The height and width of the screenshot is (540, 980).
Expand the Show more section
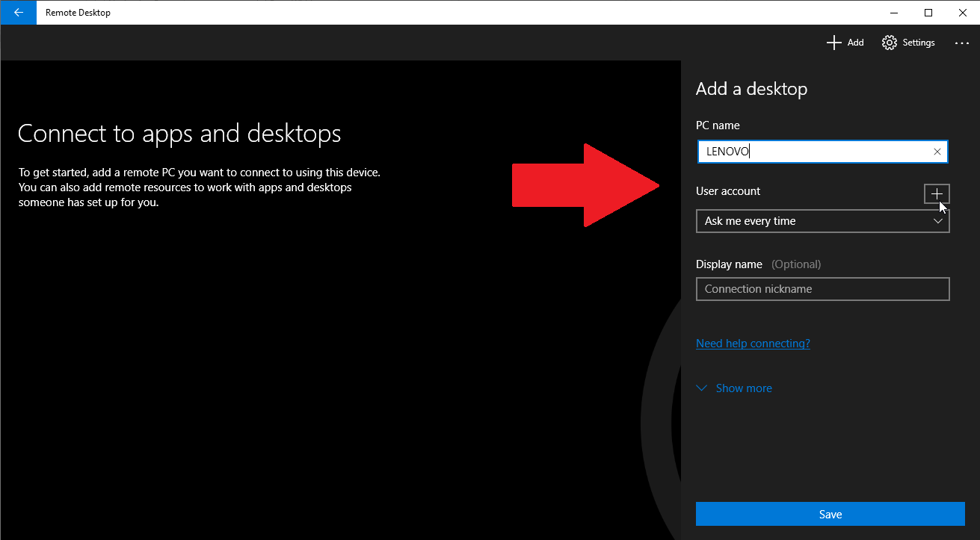click(x=734, y=388)
